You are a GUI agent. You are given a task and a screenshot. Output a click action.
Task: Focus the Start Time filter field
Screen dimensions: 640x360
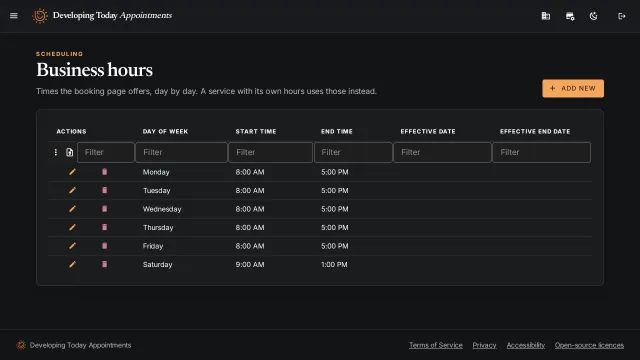[271, 152]
